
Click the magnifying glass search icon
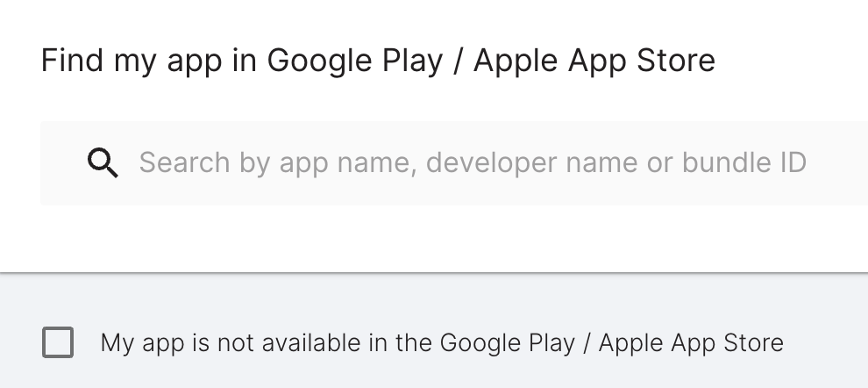click(x=103, y=163)
